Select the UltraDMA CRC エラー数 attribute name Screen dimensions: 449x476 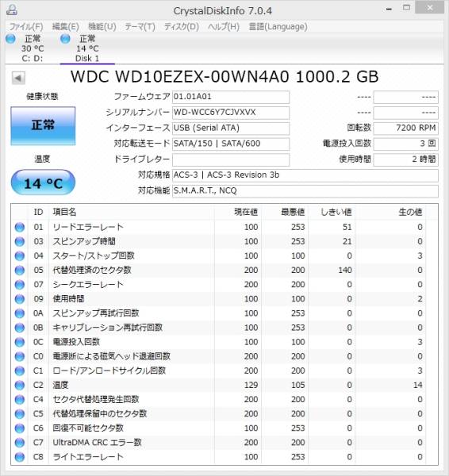click(x=97, y=443)
